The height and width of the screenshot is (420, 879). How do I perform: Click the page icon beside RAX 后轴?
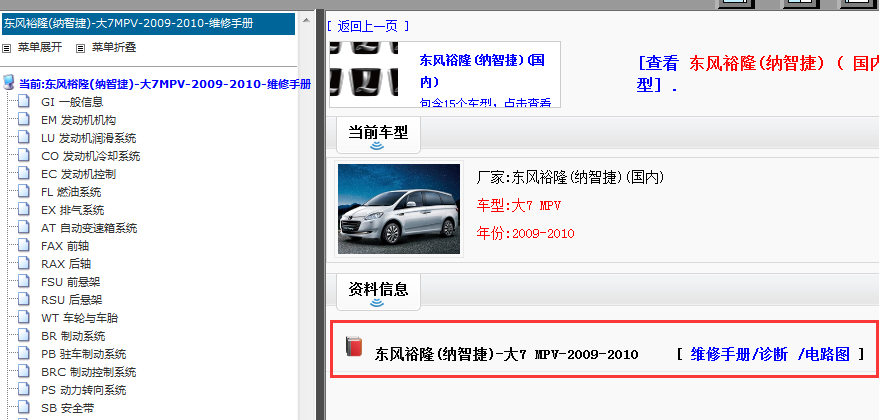pyautogui.click(x=23, y=264)
